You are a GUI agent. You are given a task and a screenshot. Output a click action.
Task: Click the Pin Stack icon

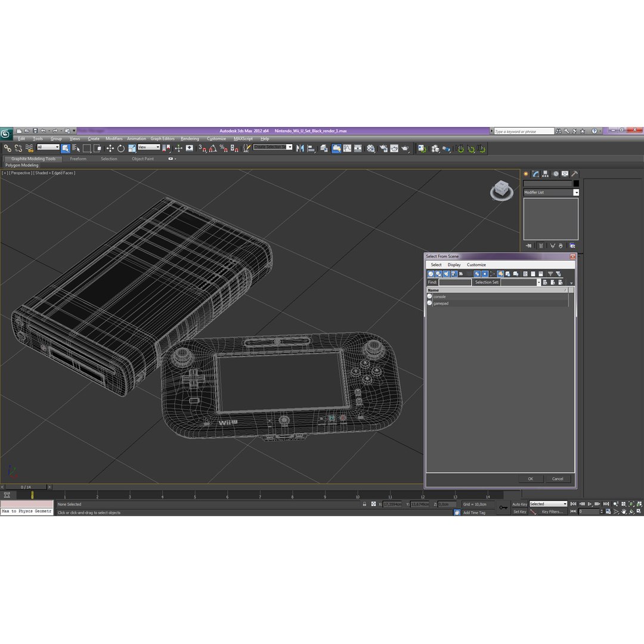pyautogui.click(x=528, y=246)
